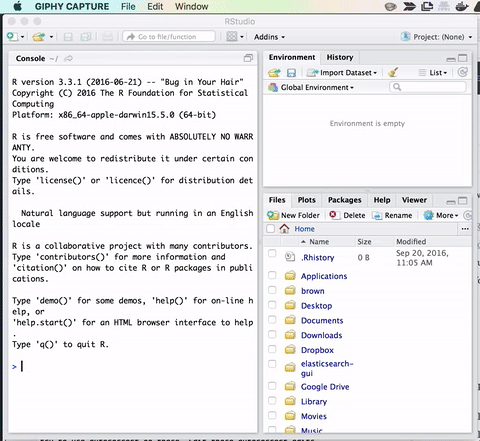Screen dimensions: 480x441
Task: Click the Library folder icon
Action: point(290,401)
